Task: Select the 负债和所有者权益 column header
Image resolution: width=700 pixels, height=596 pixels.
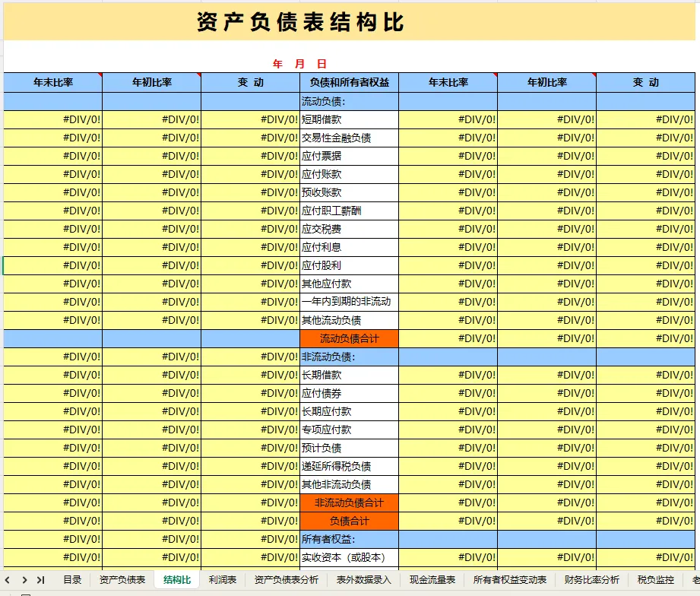Action: click(x=349, y=82)
